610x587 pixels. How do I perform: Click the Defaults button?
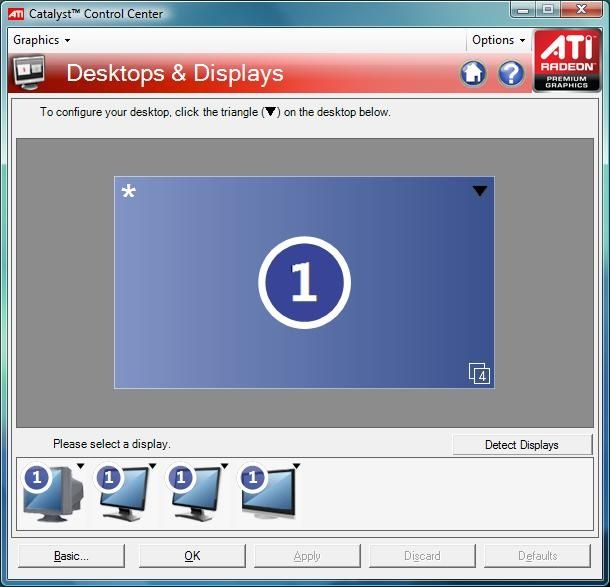(538, 556)
